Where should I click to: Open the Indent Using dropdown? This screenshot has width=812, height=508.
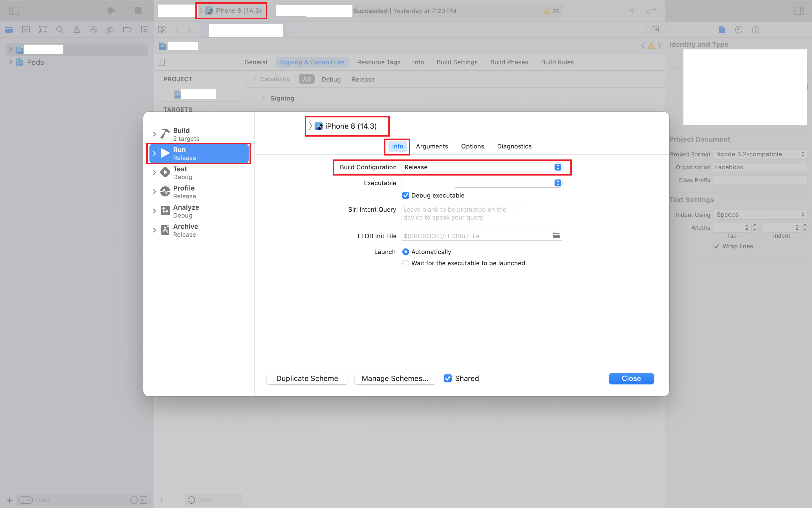760,214
